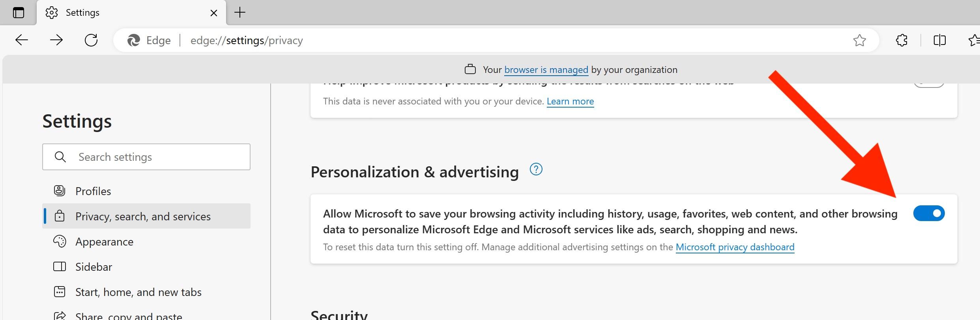
Task: Open Appearance settings
Action: (x=146, y=241)
